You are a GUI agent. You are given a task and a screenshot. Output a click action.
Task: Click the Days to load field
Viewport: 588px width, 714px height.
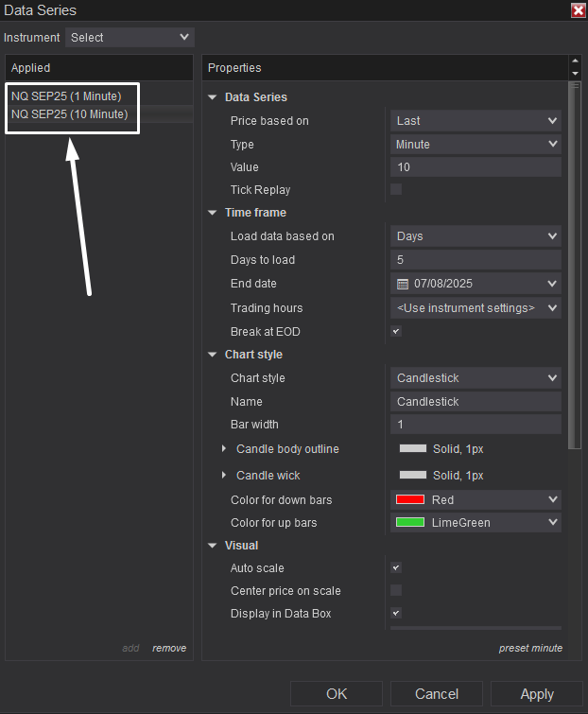pos(476,259)
